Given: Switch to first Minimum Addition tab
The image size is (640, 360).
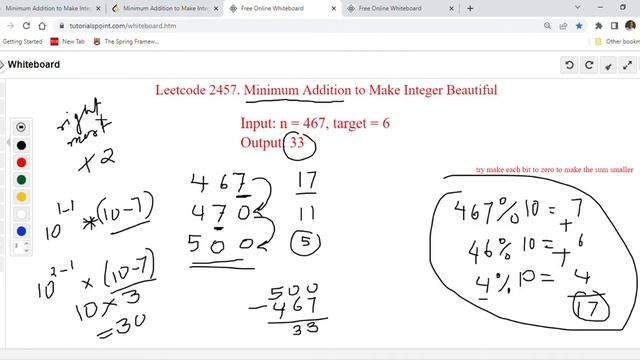Looking at the screenshot, I should click(x=48, y=8).
